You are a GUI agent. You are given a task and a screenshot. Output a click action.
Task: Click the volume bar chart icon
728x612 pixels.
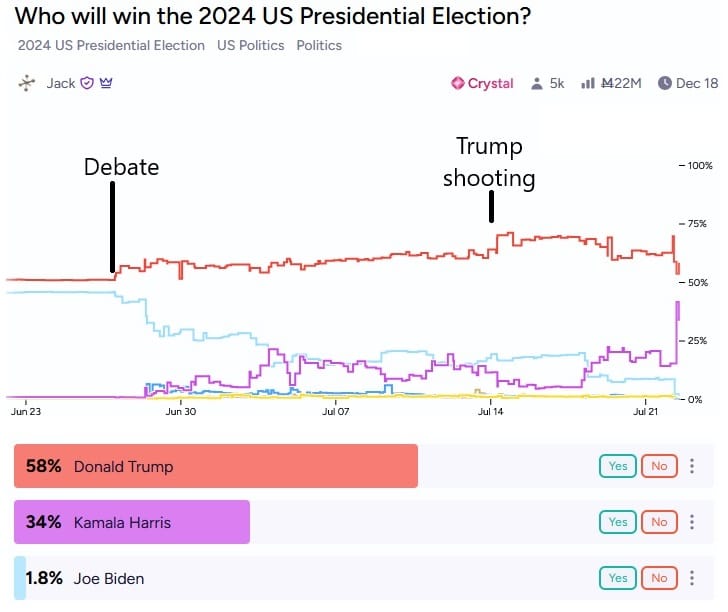(x=588, y=83)
